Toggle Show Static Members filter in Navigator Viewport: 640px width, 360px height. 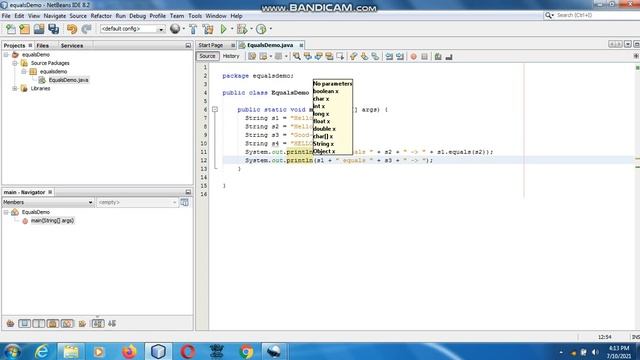coord(39,324)
